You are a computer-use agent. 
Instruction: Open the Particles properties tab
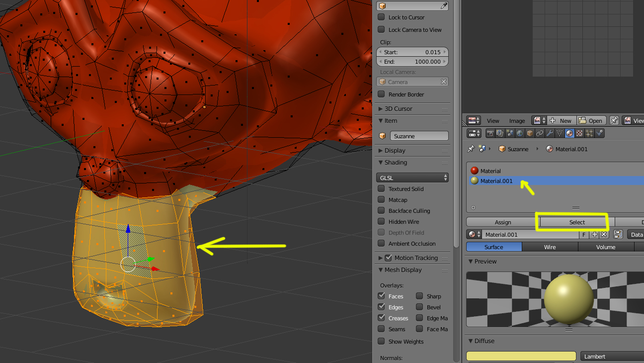589,133
